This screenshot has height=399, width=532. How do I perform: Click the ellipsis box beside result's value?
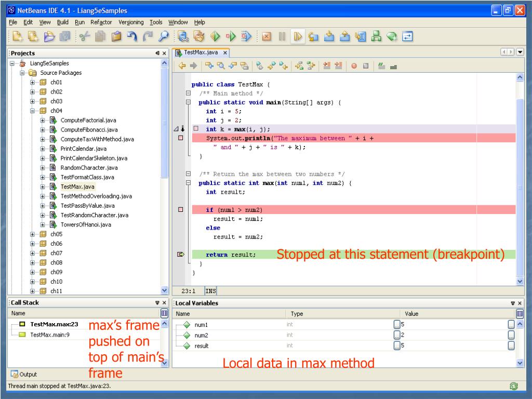pos(397,345)
